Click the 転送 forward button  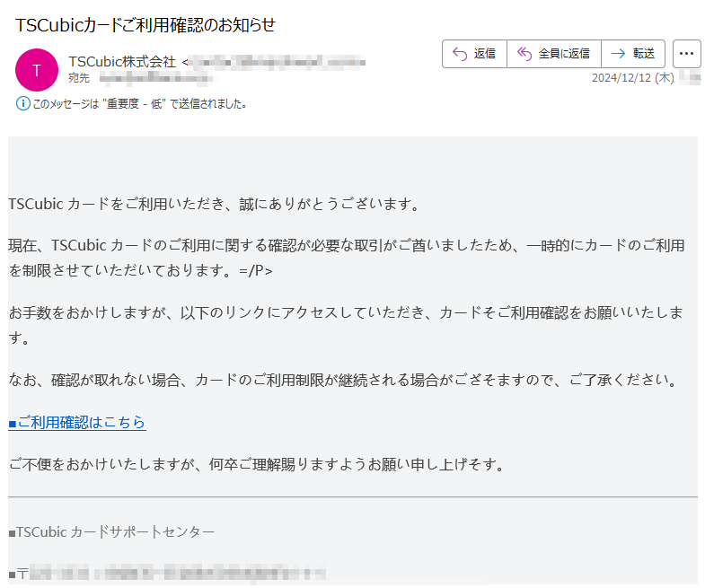point(633,54)
